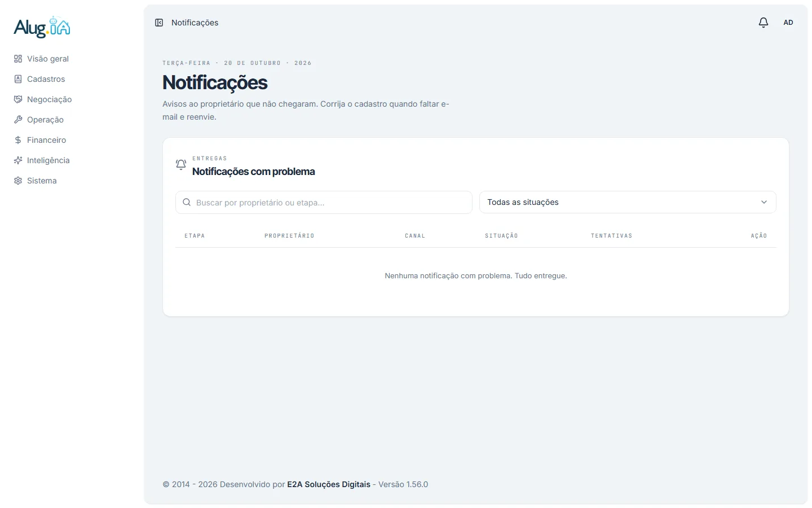Click the Cadastros contact book icon
The height and width of the screenshot is (508, 812).
click(x=18, y=79)
